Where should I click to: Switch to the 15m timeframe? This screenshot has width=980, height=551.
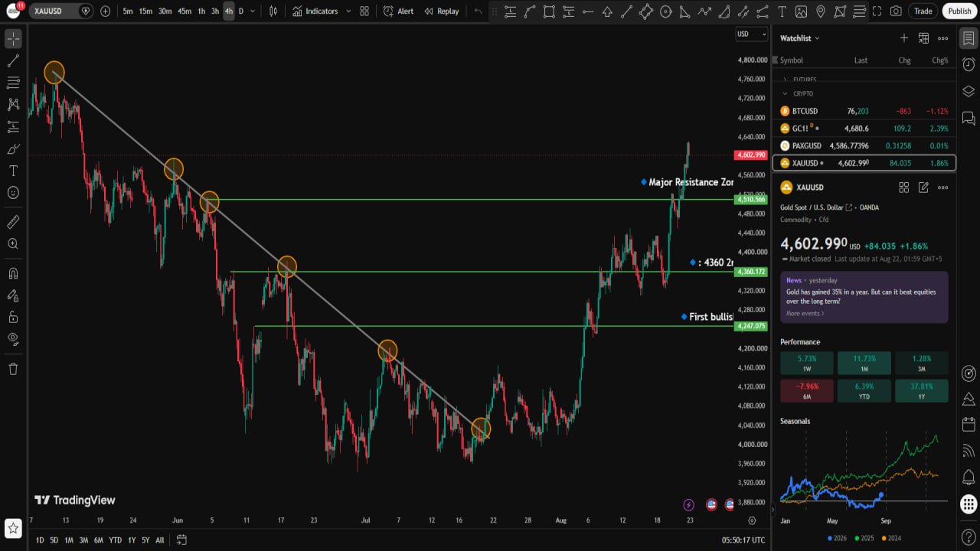145,11
